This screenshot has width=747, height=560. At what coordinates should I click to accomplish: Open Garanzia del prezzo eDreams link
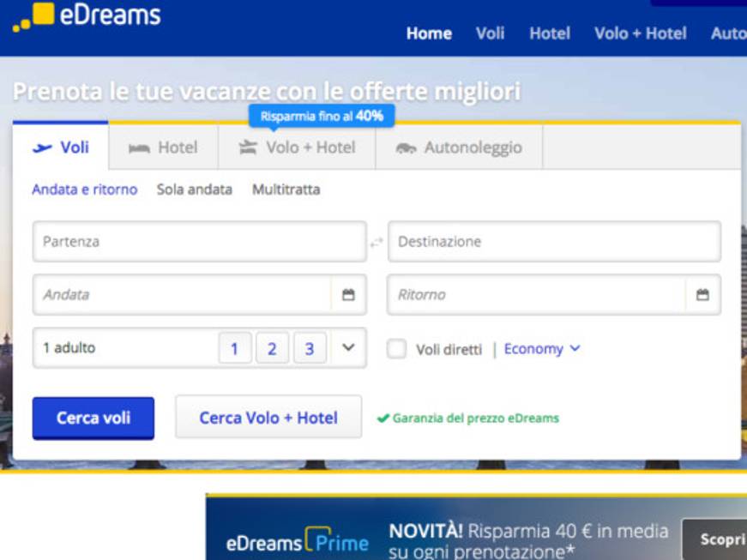click(467, 418)
